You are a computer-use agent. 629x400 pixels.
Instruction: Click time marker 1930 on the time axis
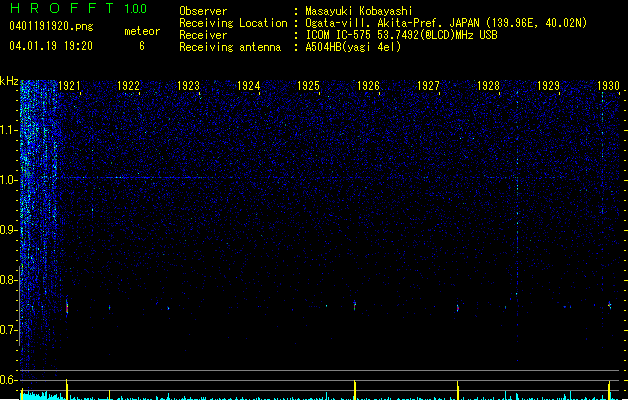pos(609,86)
